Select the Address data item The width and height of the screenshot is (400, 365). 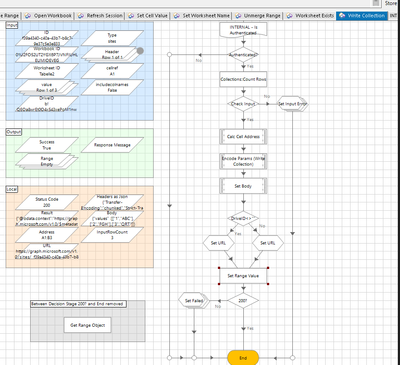coord(47,235)
